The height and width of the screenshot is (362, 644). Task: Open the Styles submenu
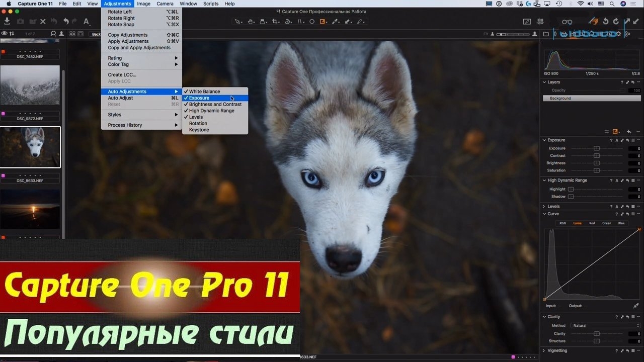(141, 115)
